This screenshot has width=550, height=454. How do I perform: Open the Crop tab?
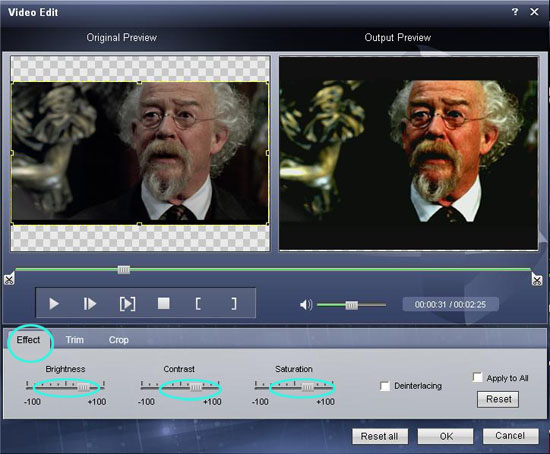(119, 340)
